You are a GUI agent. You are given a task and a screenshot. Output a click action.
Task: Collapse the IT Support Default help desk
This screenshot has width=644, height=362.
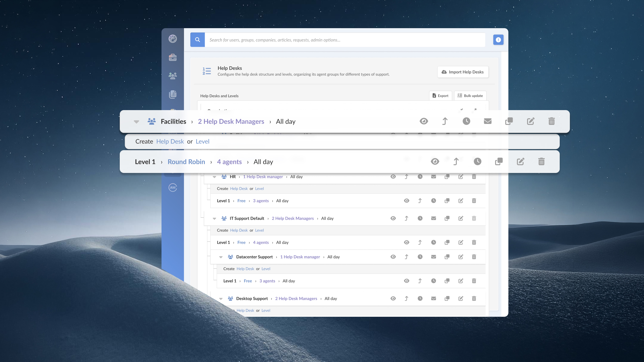(214, 218)
